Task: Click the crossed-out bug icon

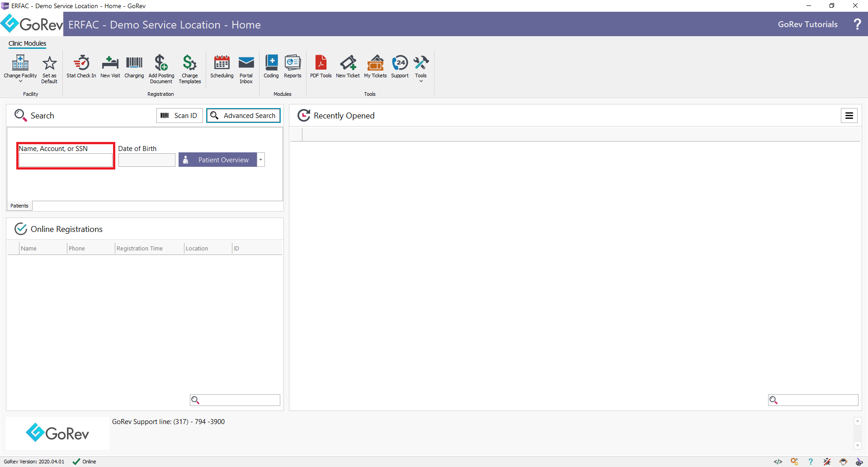Action: click(827, 462)
